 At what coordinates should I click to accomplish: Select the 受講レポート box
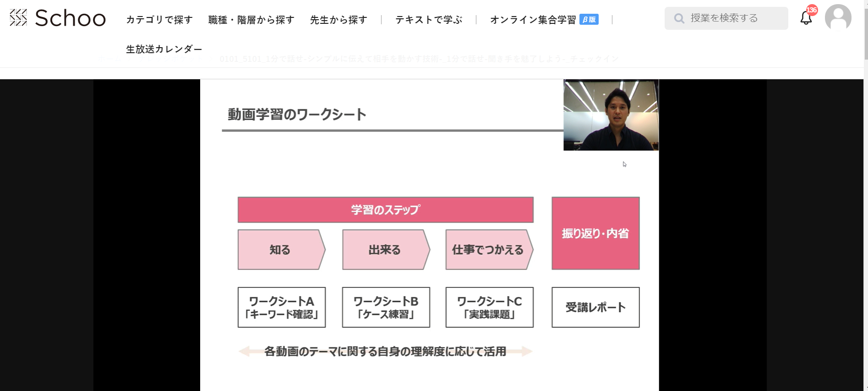pyautogui.click(x=595, y=307)
